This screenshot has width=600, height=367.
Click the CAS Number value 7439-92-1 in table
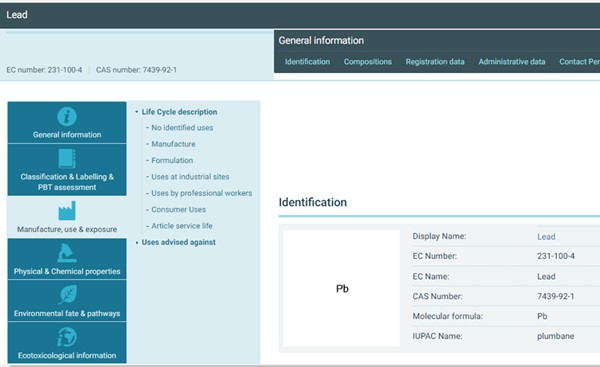pos(556,296)
